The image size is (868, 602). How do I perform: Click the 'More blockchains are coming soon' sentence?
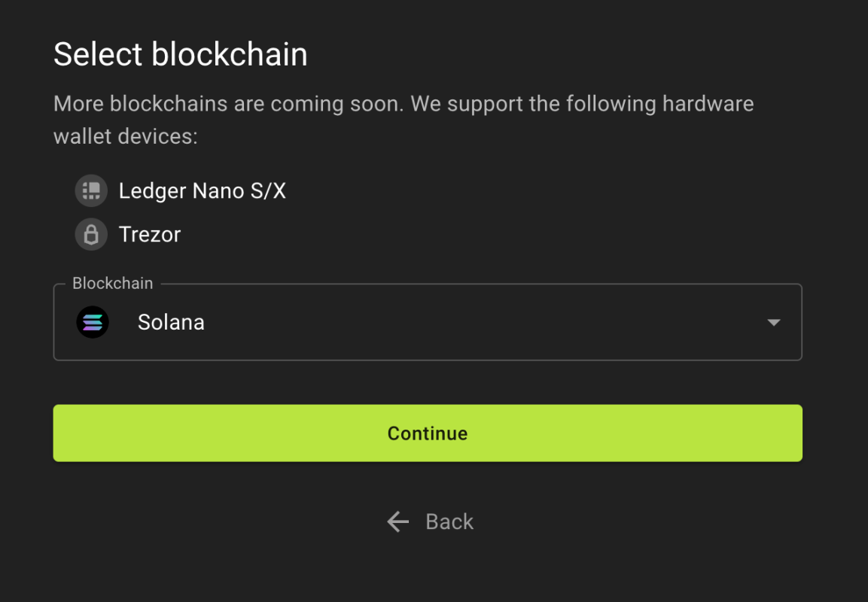pos(229,104)
